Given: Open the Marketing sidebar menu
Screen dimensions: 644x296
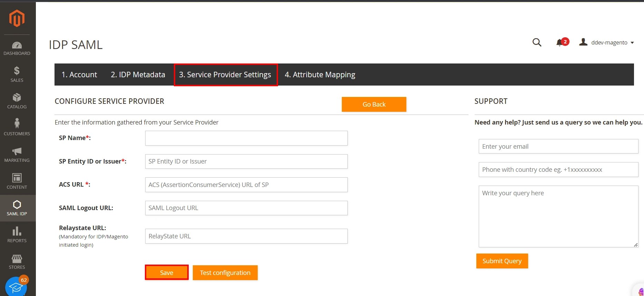Looking at the screenshot, I should tap(17, 155).
